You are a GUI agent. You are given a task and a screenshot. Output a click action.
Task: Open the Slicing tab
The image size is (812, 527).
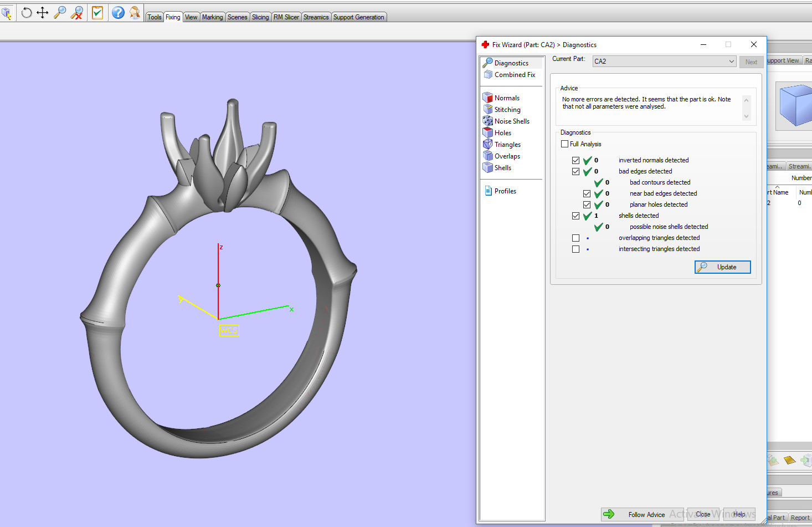[260, 17]
